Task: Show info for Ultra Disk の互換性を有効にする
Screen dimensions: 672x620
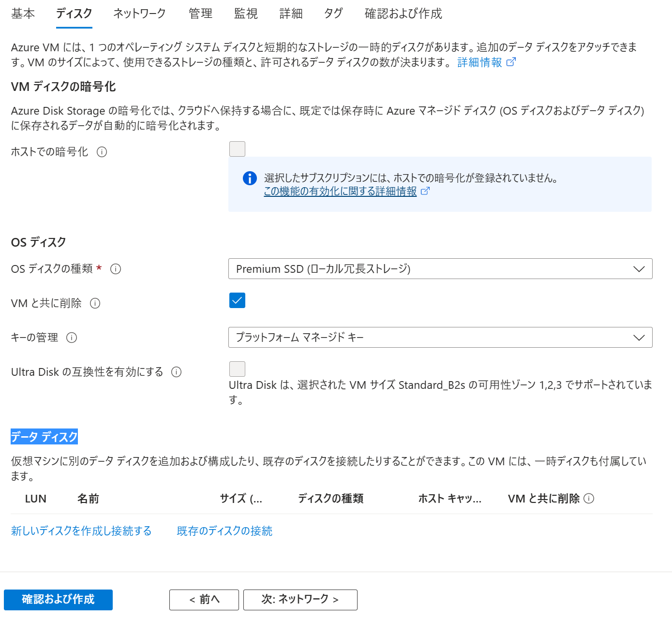Action: pos(177,372)
